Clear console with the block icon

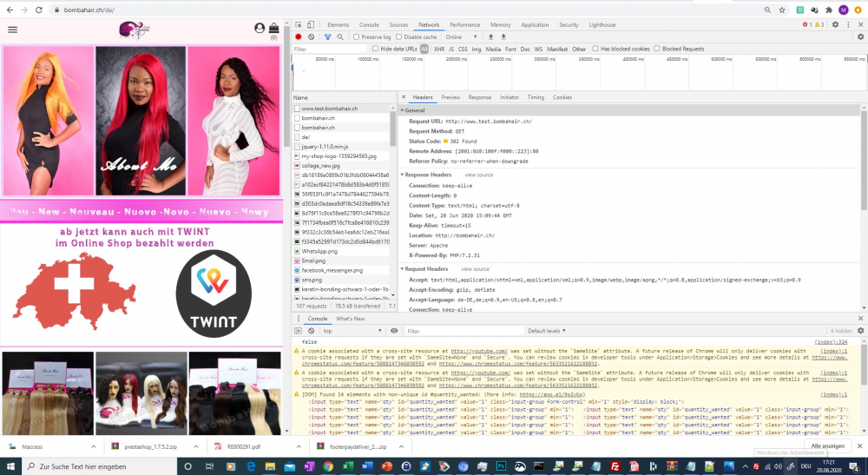pyautogui.click(x=311, y=331)
